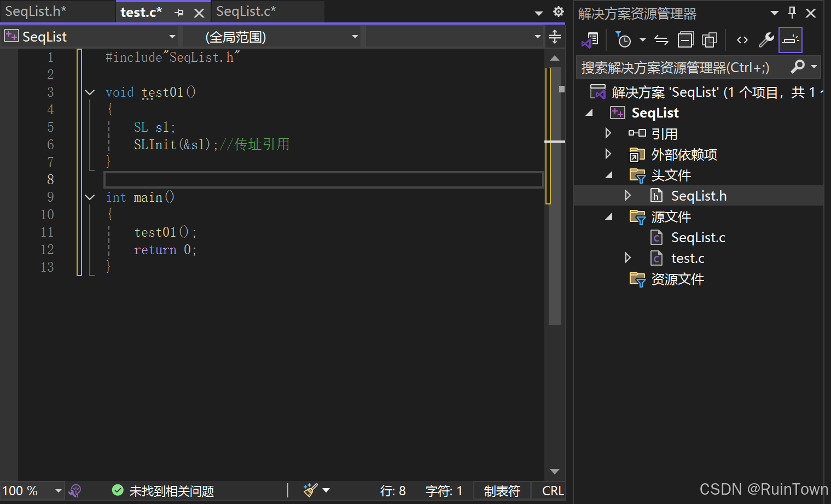Select the View Code icon in Solution Explorer
This screenshot has width=831, height=504.
[742, 39]
